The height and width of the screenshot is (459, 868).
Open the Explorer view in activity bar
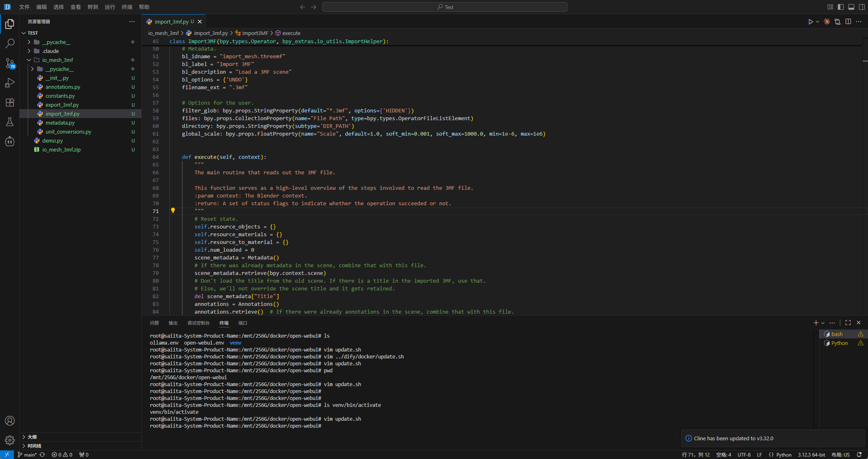click(x=10, y=24)
